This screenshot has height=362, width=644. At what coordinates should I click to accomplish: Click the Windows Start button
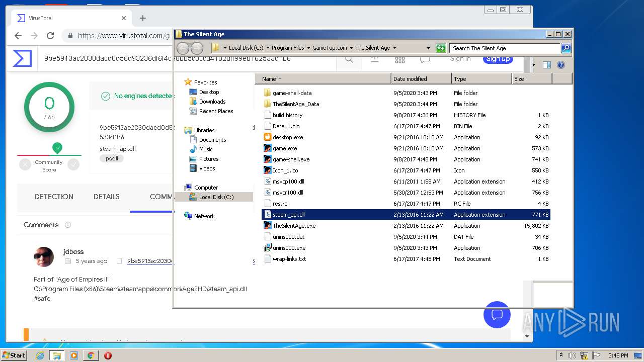14,355
